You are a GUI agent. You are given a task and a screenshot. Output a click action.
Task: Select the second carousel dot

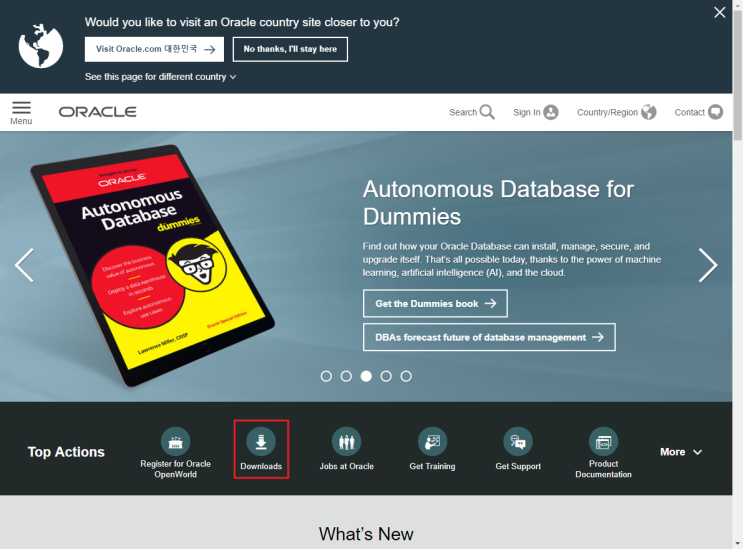click(346, 376)
